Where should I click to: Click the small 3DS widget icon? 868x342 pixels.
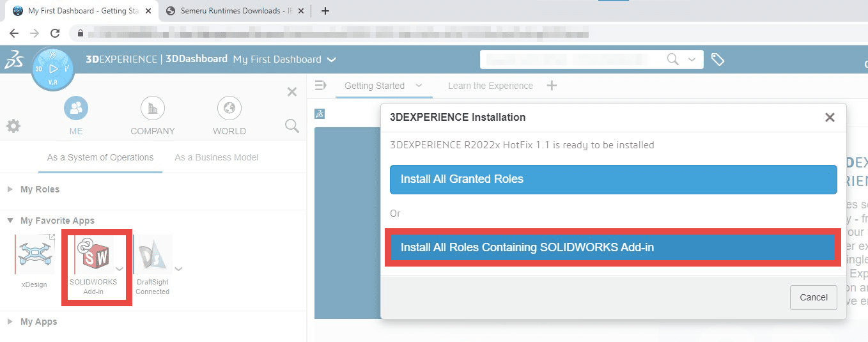320,114
